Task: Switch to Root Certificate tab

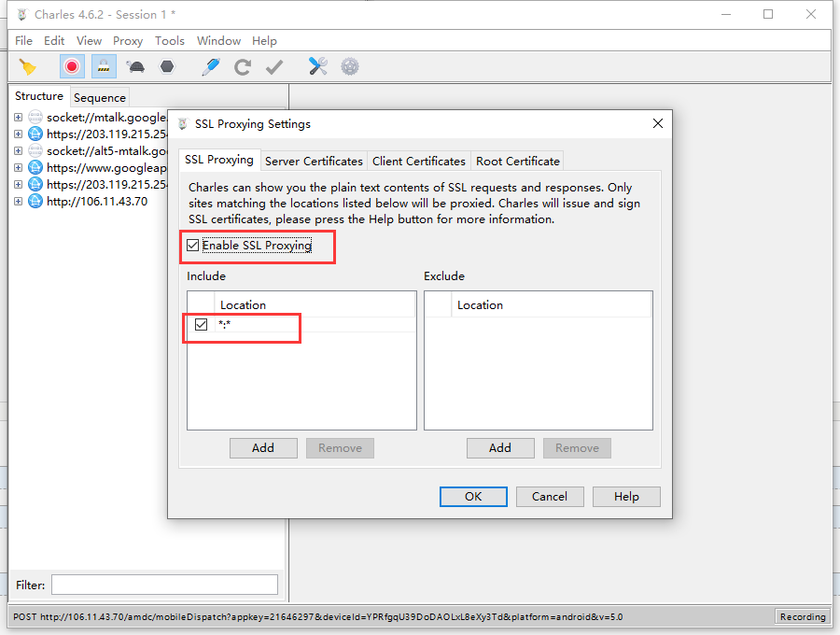Action: (517, 162)
